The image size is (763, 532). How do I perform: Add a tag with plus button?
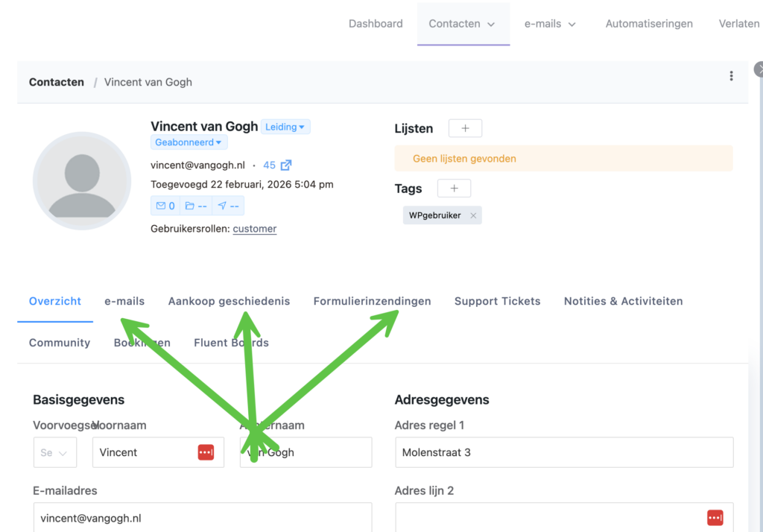click(x=454, y=189)
